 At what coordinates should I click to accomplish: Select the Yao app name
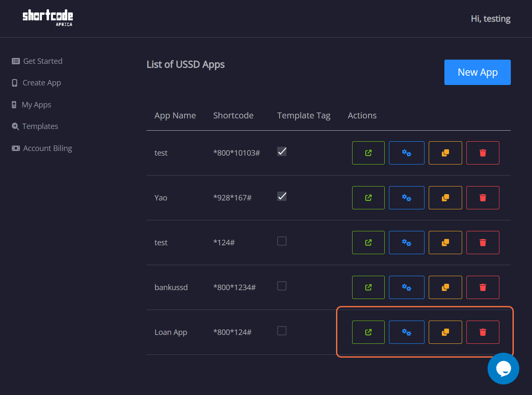click(x=161, y=197)
